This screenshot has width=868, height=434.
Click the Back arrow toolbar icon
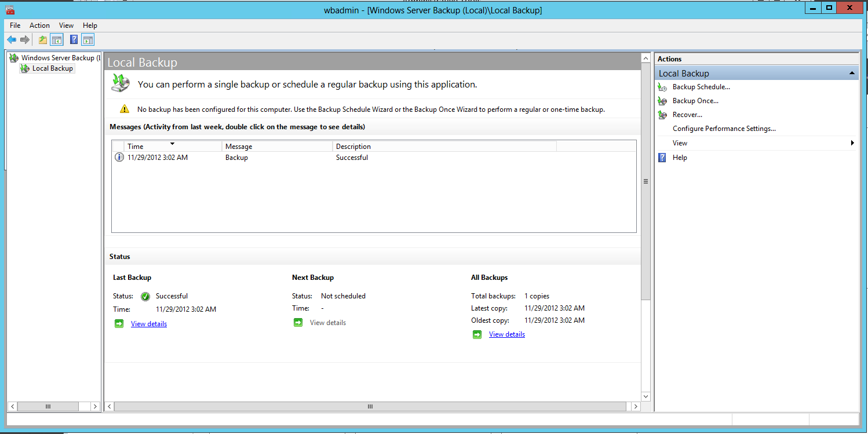coord(12,40)
